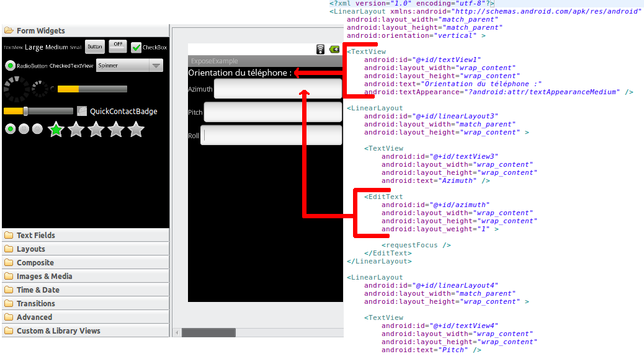
Task: Click the Form Widgets open folder icon
Action: [x=9, y=31]
